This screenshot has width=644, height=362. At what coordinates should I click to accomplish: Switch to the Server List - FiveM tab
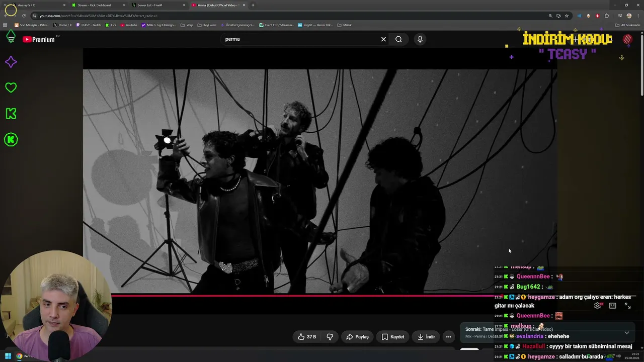coord(158,5)
